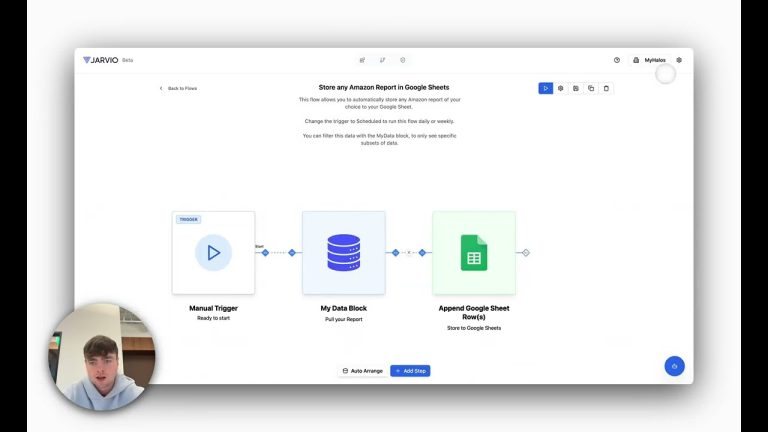Select the Append Google Sheet Row(s) node
Image resolution: width=768 pixels, height=432 pixels.
[x=474, y=253]
